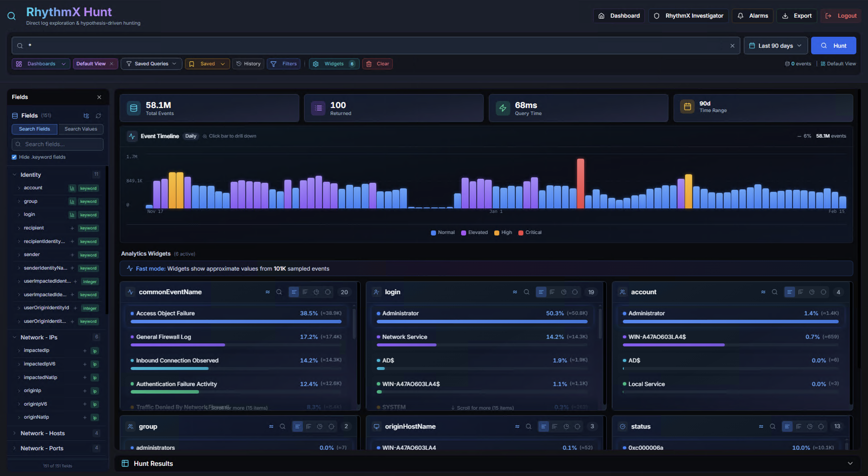The height and width of the screenshot is (476, 868).
Task: Open the Saved Queries dropdown
Action: pos(151,64)
